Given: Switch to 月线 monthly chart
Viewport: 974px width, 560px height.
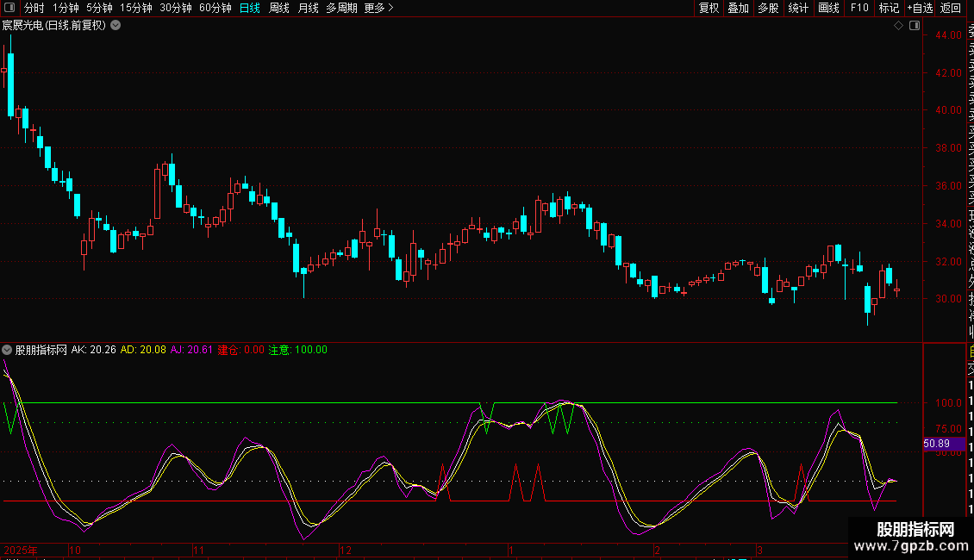Looking at the screenshot, I should (x=308, y=8).
